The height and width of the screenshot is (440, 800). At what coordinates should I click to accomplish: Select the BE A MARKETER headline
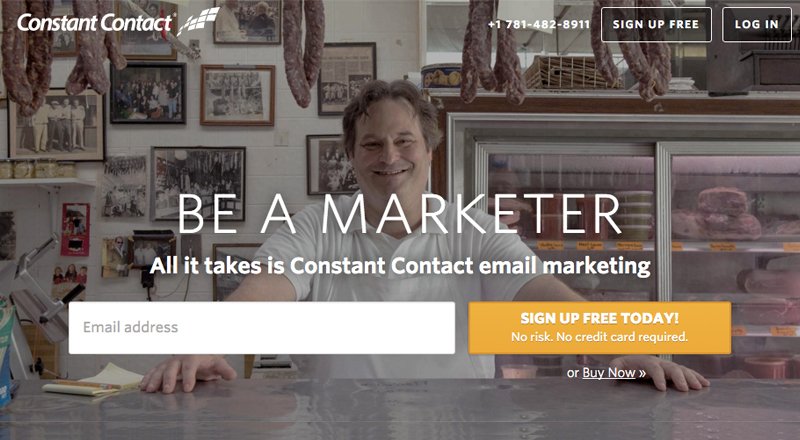(x=399, y=213)
